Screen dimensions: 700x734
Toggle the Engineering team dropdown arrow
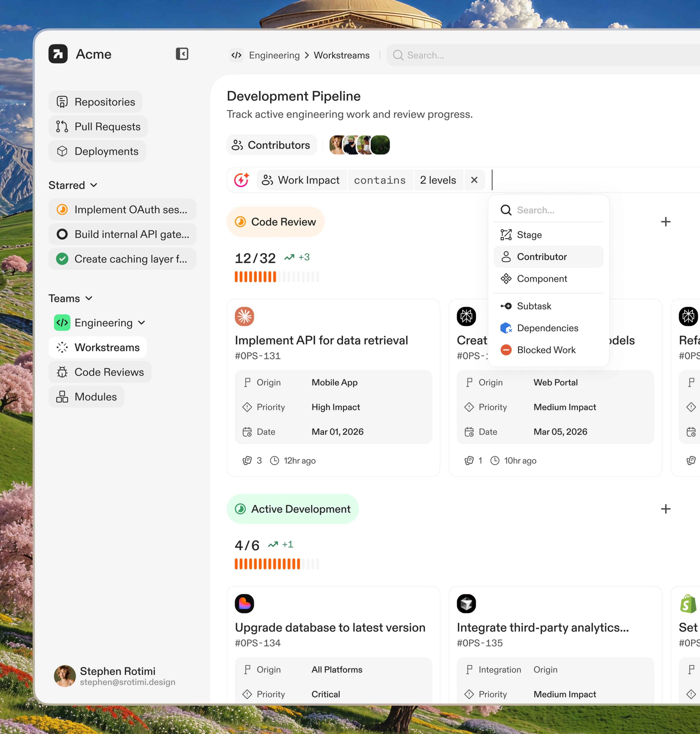pyautogui.click(x=141, y=323)
